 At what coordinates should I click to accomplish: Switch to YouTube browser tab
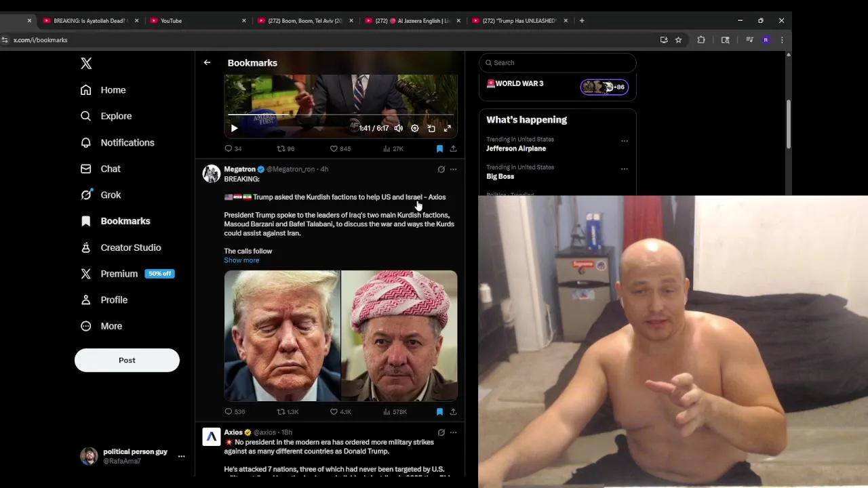(x=197, y=21)
